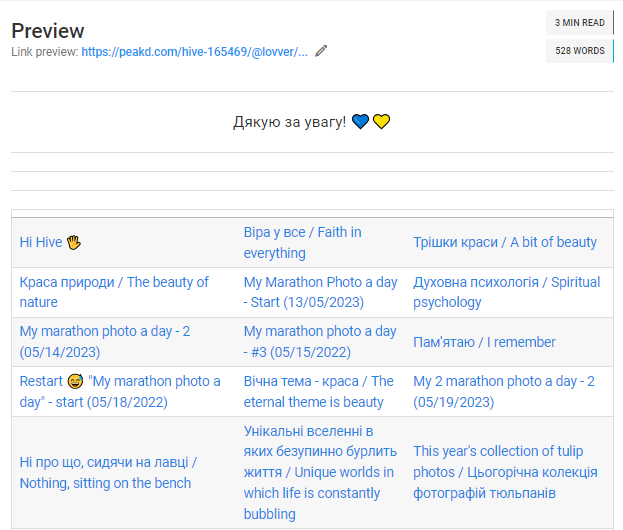Open My Marathon Photo a day - Start (13/05/2023)
Image resolution: width=623 pixels, height=530 pixels.
tap(320, 292)
